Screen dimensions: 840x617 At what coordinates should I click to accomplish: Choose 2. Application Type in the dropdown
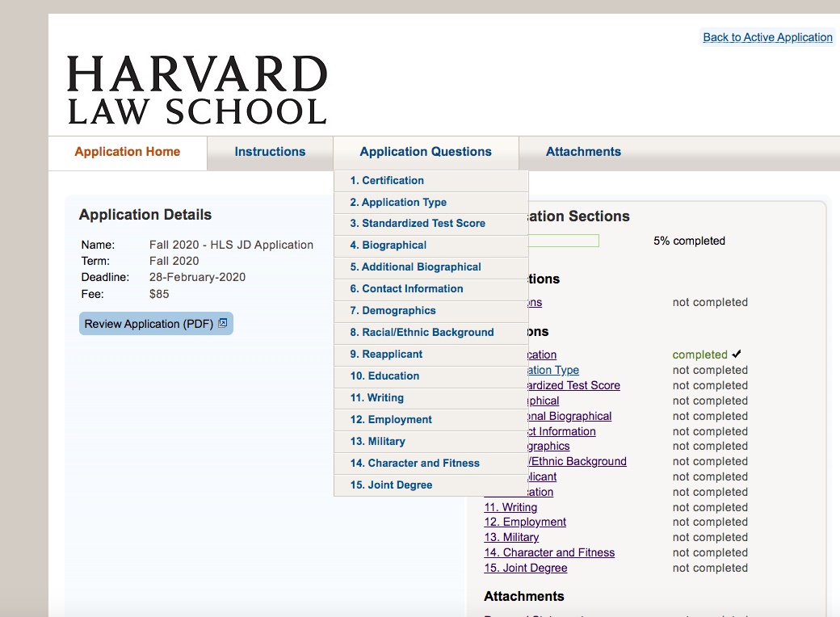point(430,203)
